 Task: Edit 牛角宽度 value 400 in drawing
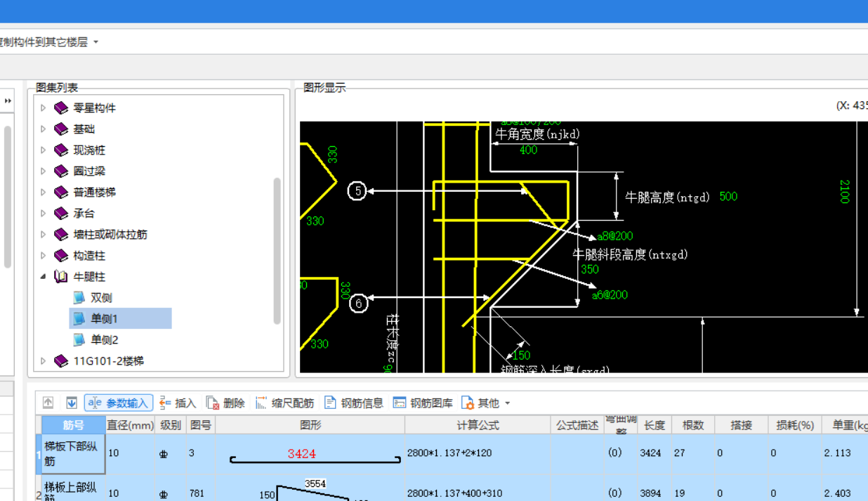(x=528, y=150)
